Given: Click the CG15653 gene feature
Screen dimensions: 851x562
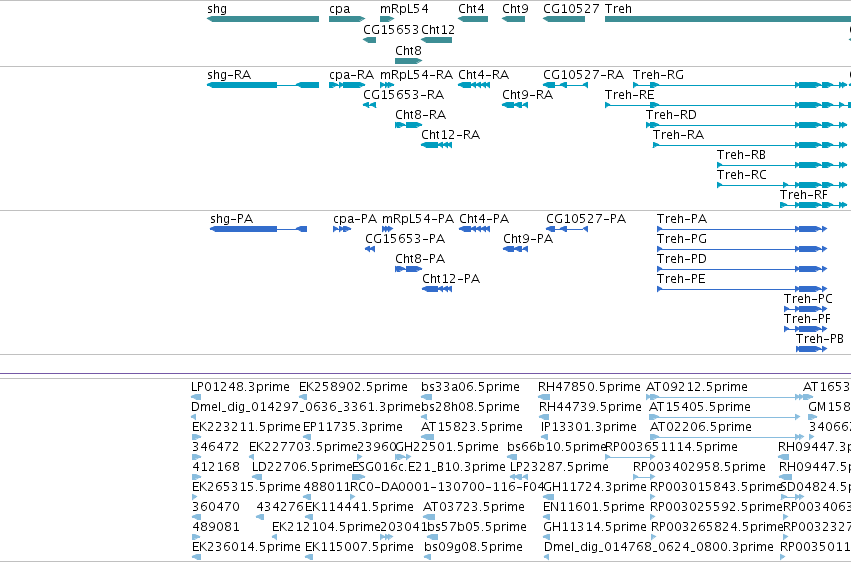Looking at the screenshot, I should 370,40.
